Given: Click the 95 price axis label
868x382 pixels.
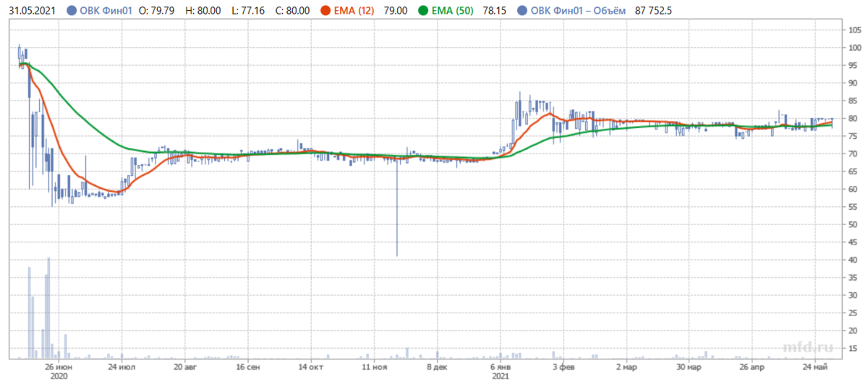Looking at the screenshot, I should tap(853, 65).
